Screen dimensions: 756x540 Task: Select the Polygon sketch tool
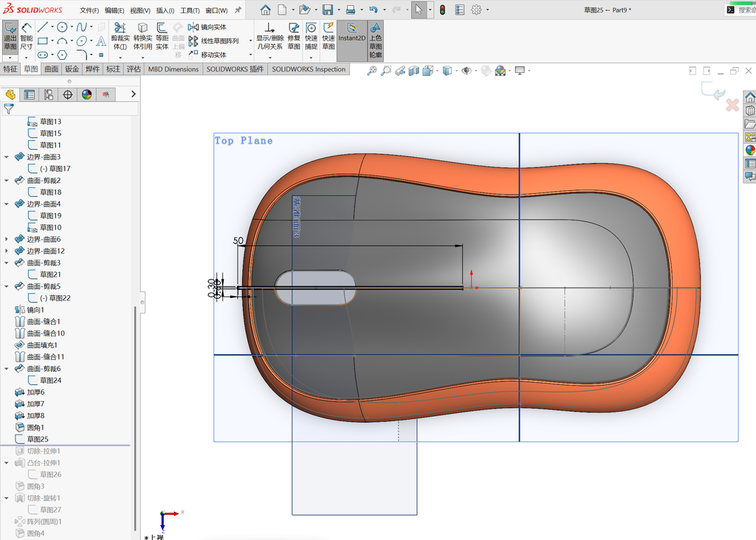tap(62, 55)
